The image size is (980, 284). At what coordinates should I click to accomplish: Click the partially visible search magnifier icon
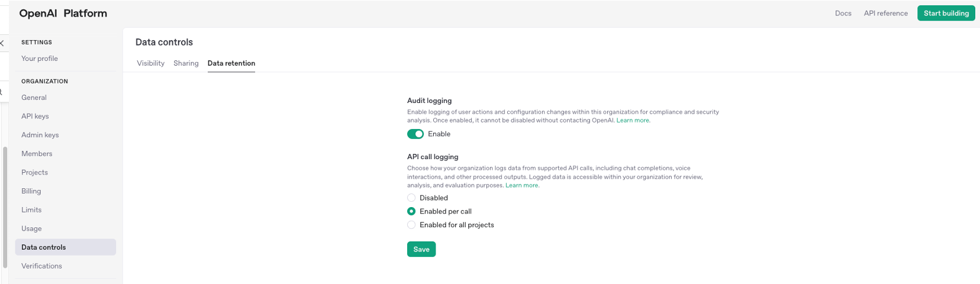pyautogui.click(x=1, y=92)
